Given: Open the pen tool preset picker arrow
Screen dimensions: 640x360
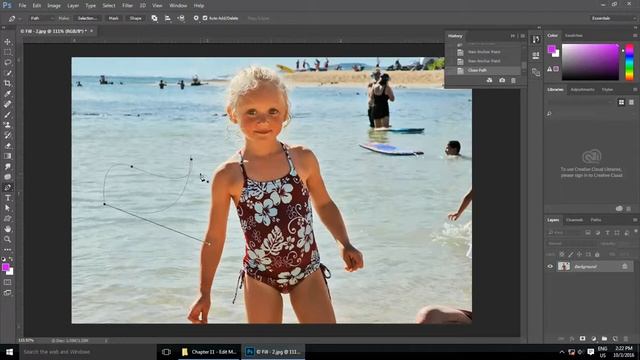Looking at the screenshot, I should click(x=20, y=18).
